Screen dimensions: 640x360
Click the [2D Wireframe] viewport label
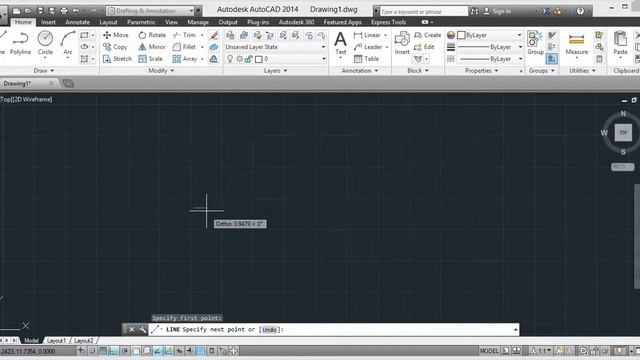coord(33,99)
